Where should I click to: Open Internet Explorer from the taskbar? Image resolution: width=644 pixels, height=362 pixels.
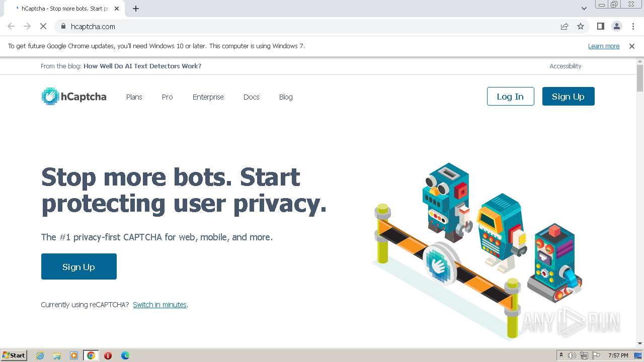(40, 355)
